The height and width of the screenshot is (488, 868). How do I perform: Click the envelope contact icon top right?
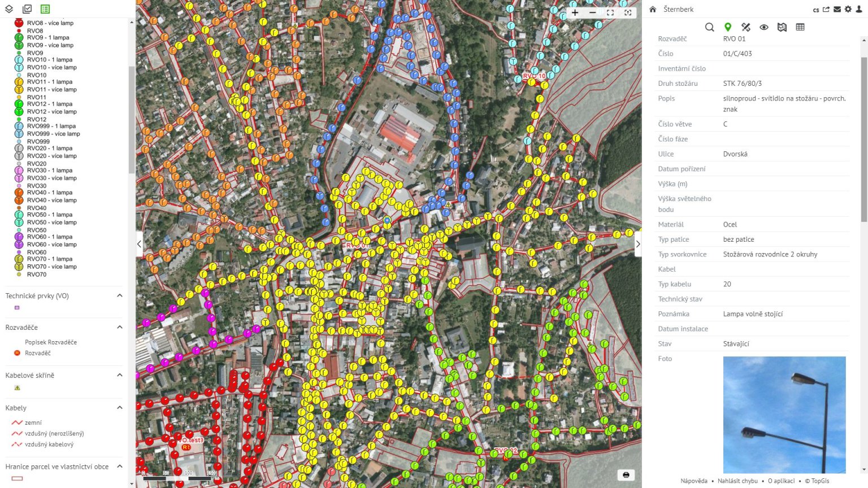pyautogui.click(x=837, y=9)
